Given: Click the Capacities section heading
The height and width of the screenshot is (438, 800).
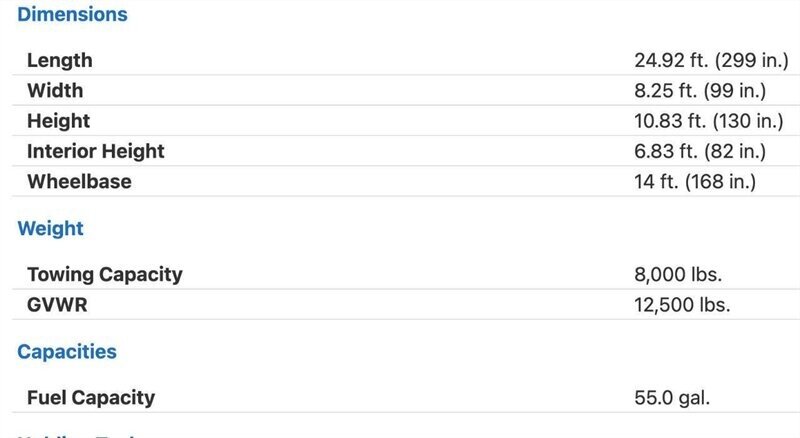Looking at the screenshot, I should pos(67,352).
